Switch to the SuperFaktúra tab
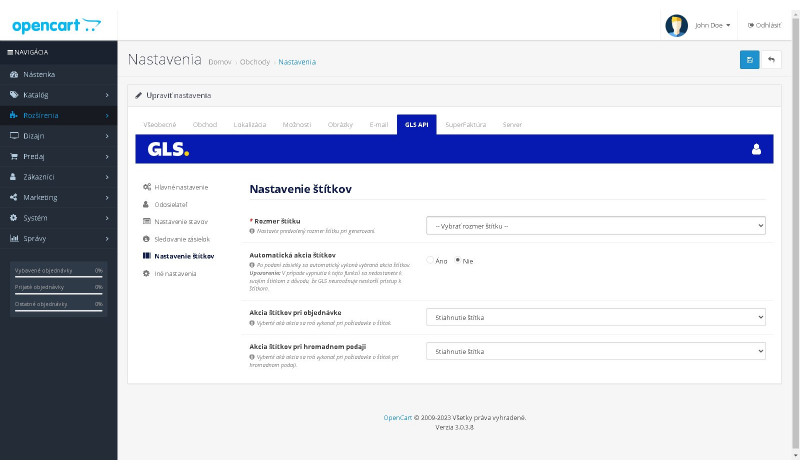This screenshot has height=470, width=800. point(465,125)
